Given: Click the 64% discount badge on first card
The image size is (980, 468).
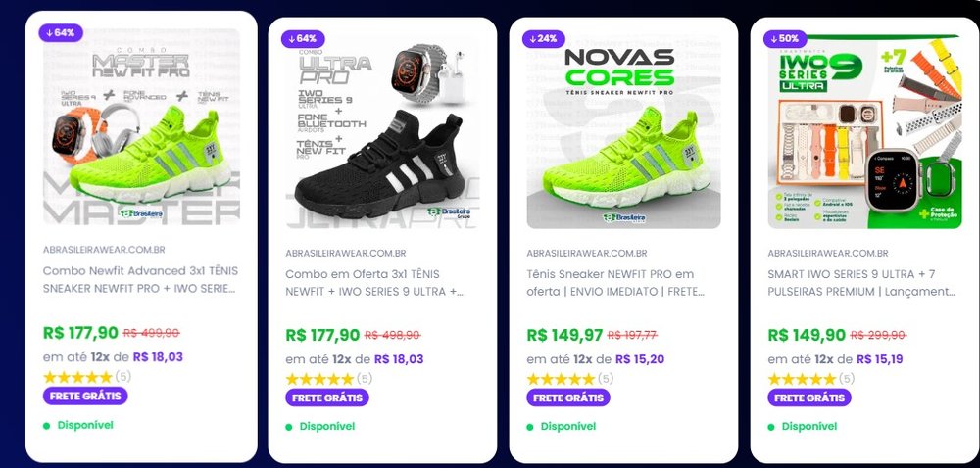Looking at the screenshot, I should 61,32.
